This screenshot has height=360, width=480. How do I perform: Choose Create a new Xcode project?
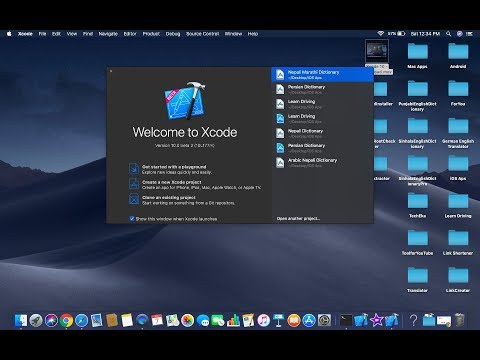coord(195,185)
